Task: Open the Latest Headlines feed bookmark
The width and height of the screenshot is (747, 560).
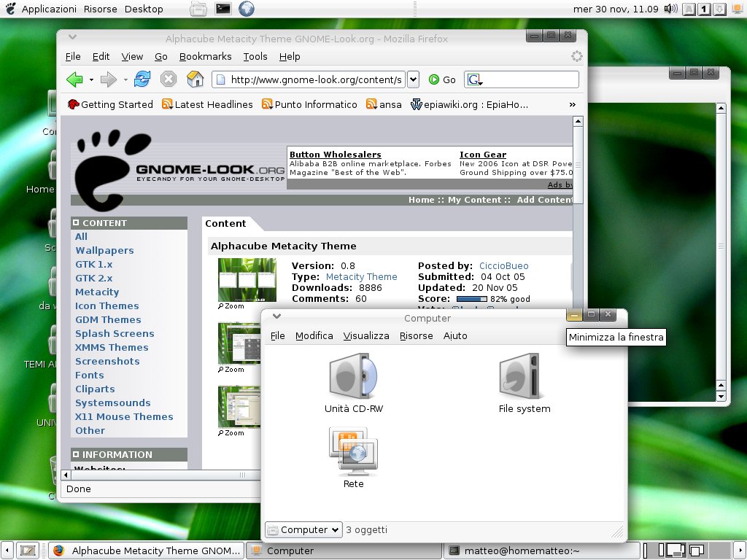Action: (x=207, y=104)
